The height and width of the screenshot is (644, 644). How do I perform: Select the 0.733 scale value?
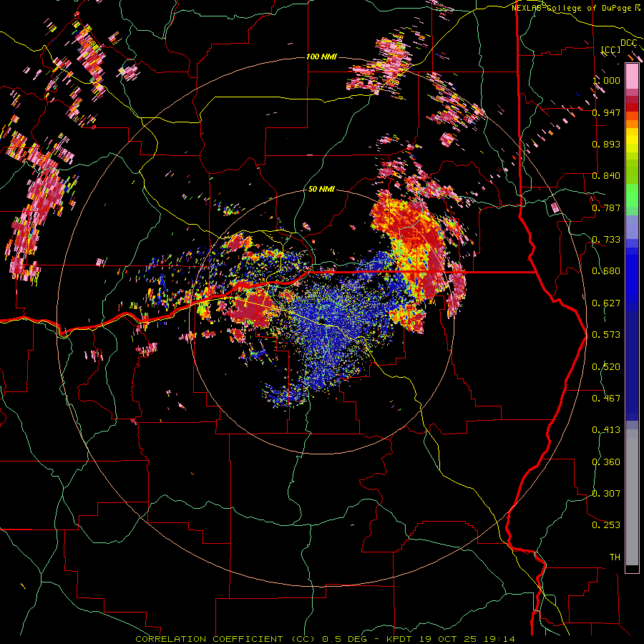(606, 240)
